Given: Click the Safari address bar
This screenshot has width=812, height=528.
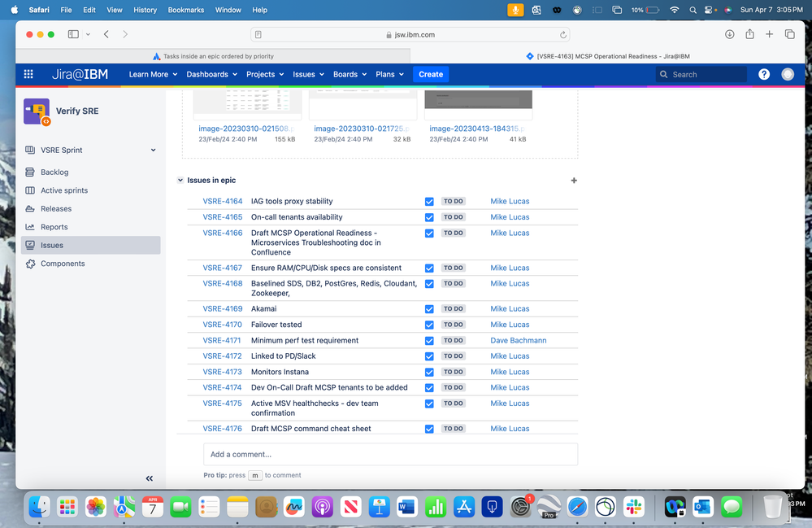Looking at the screenshot, I should pyautogui.click(x=410, y=35).
